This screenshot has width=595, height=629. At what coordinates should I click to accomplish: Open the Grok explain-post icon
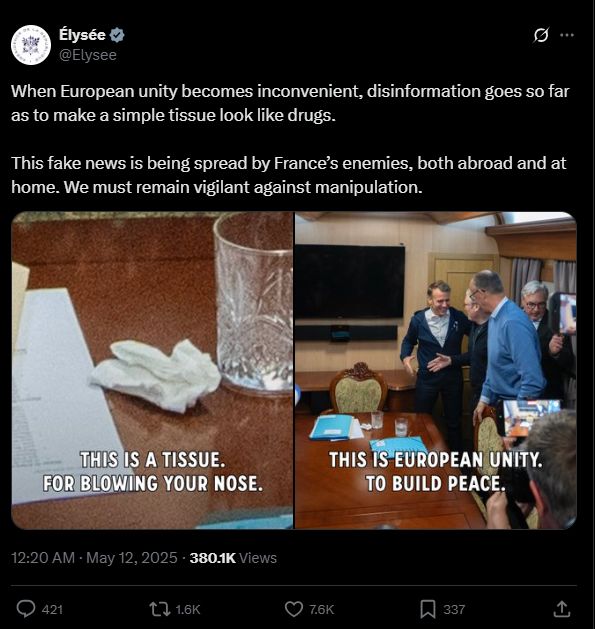coord(541,35)
